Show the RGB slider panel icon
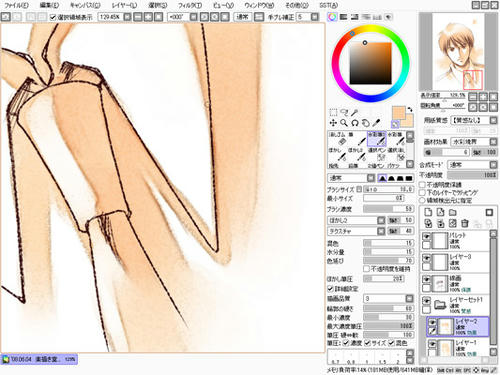 [343, 17]
